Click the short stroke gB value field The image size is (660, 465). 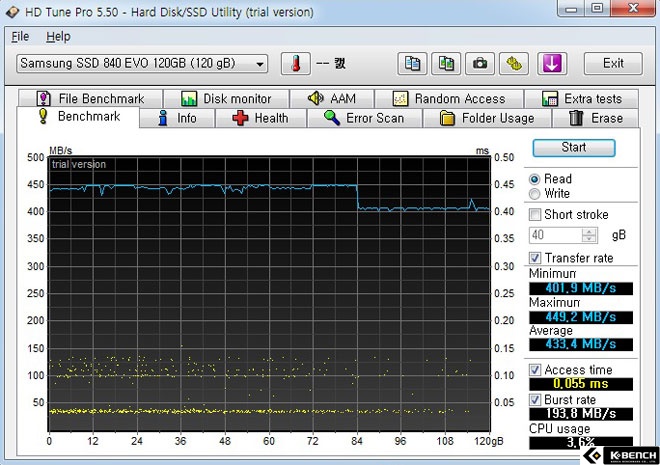point(556,235)
